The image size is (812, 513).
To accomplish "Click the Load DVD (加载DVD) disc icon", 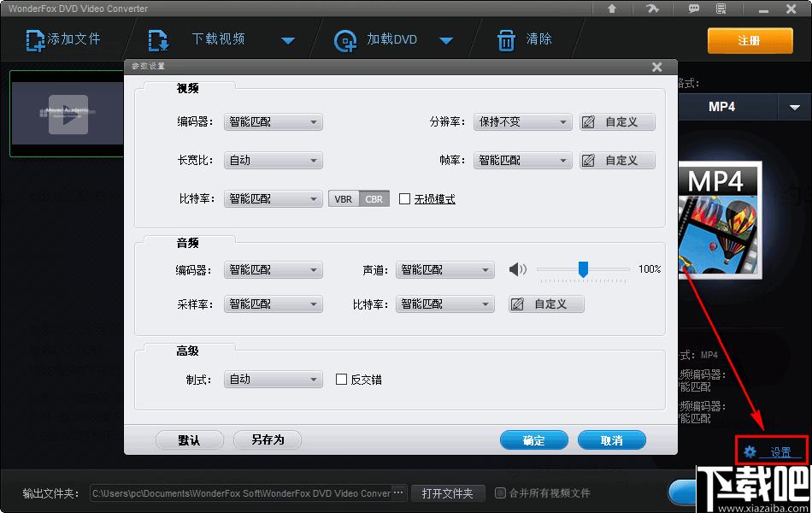I will [345, 40].
